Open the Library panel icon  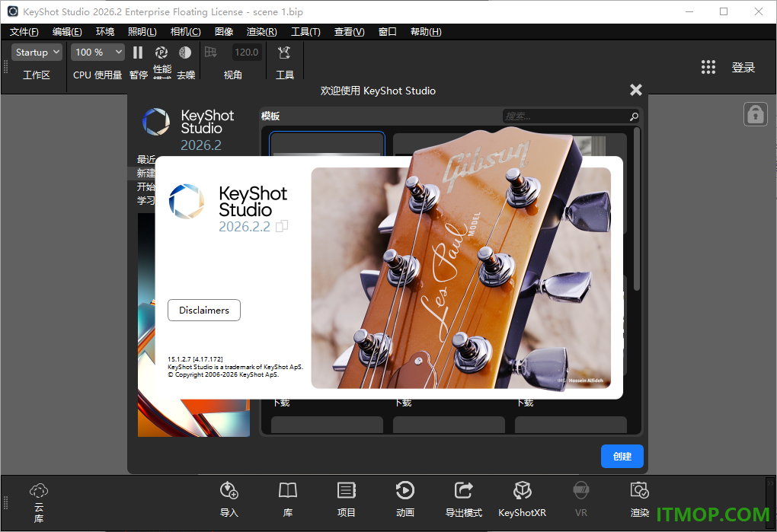(287, 490)
